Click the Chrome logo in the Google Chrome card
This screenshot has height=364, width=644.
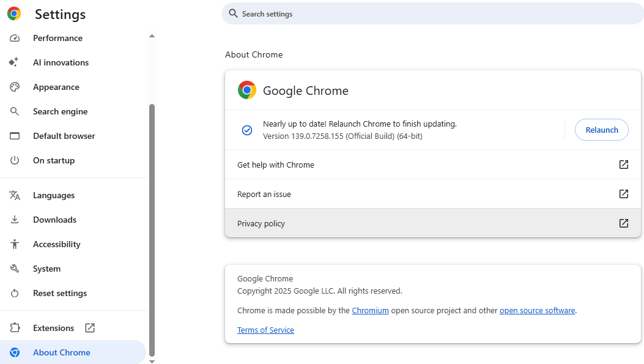coord(246,89)
